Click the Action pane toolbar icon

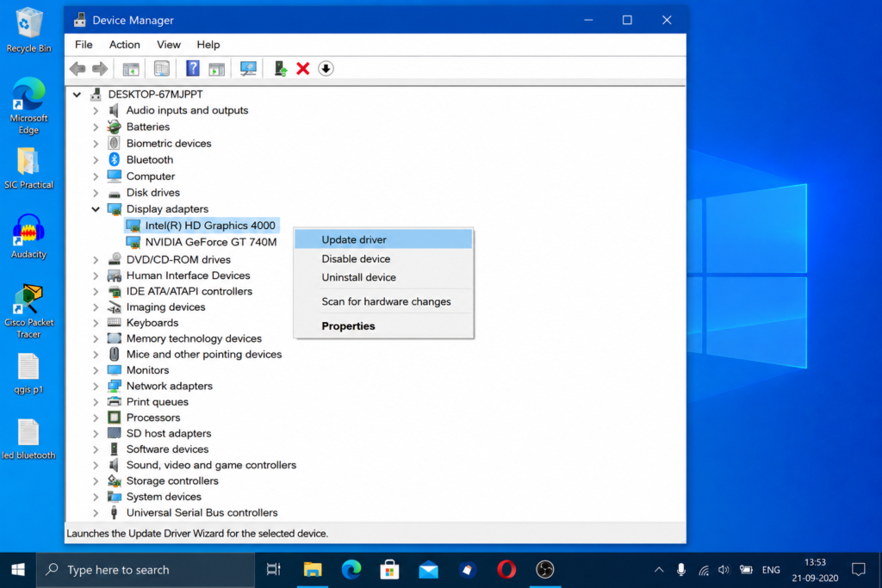216,69
